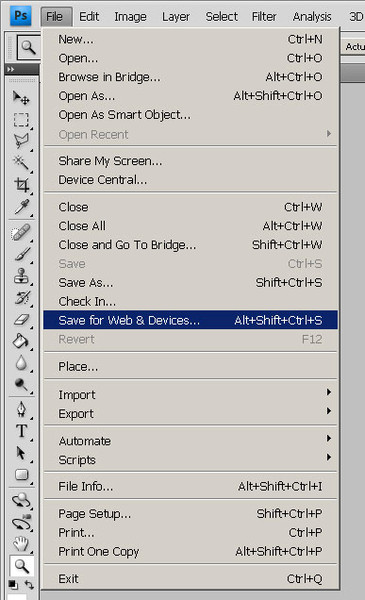The height and width of the screenshot is (600, 365).
Task: Select the Eraser tool
Action: pyautogui.click(x=21, y=319)
